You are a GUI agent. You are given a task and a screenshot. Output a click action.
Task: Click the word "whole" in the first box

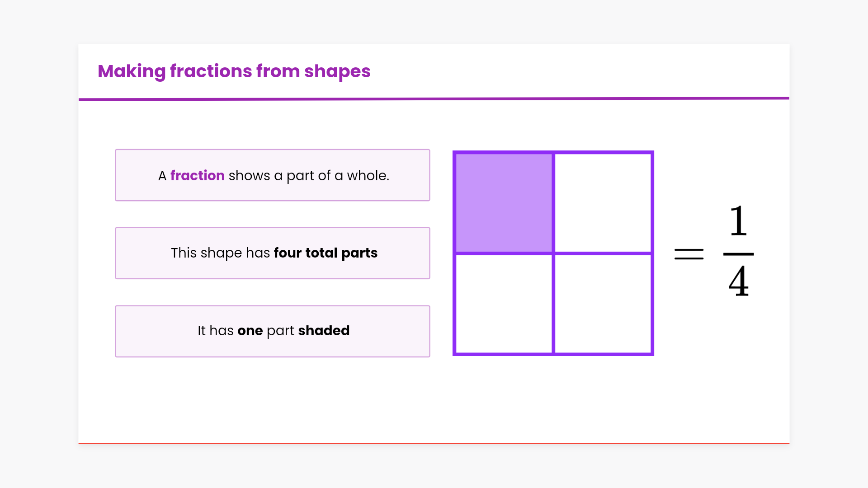coord(367,175)
